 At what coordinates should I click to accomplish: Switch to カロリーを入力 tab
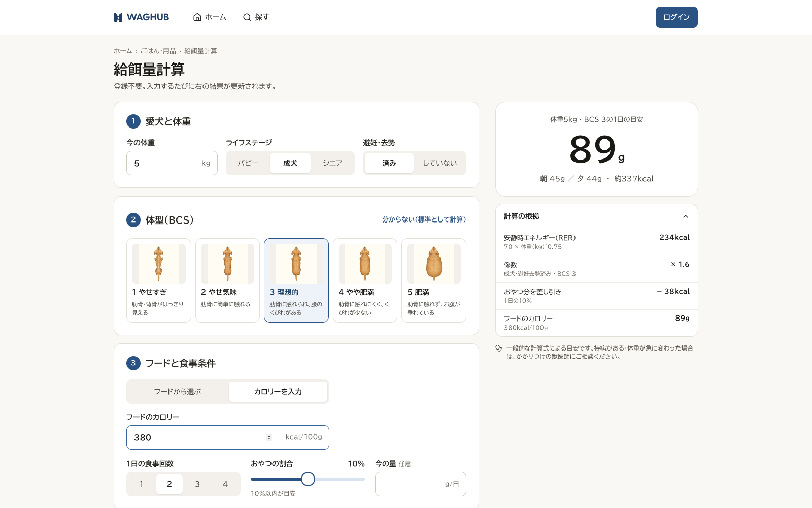point(278,392)
